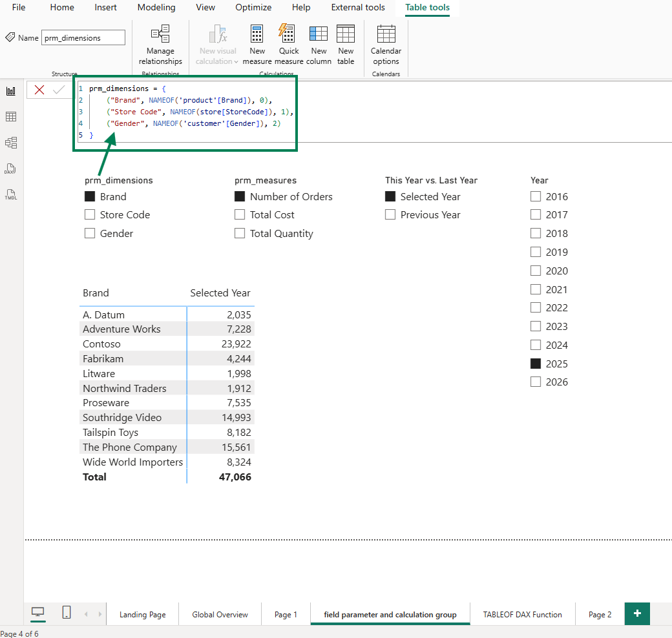Open the Home ribbon tab
Screen dimensions: 672x638
[62, 7]
